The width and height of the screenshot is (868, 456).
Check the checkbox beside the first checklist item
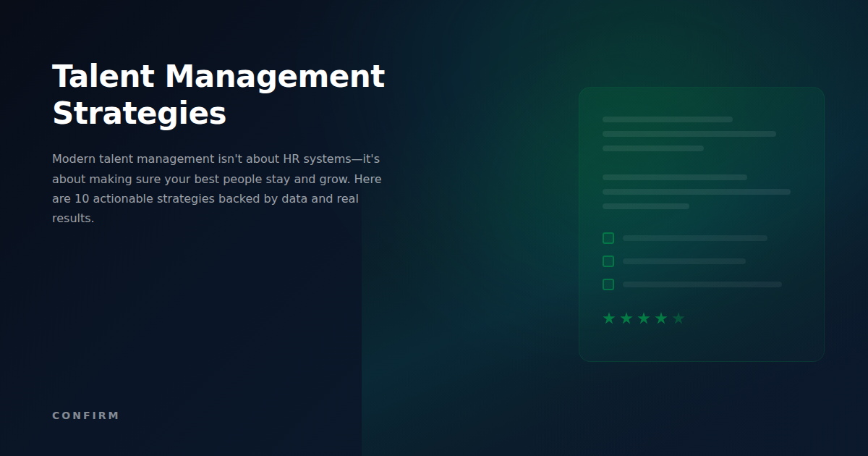pos(608,237)
